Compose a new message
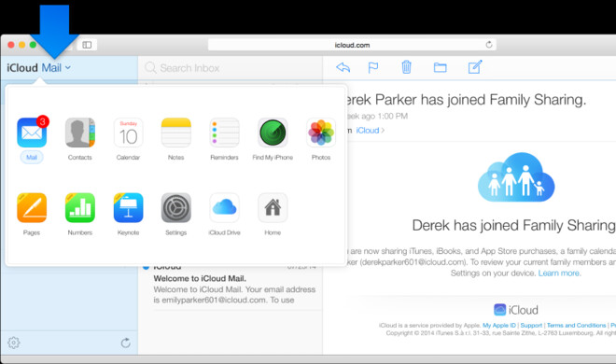This screenshot has width=616, height=364. tap(475, 67)
